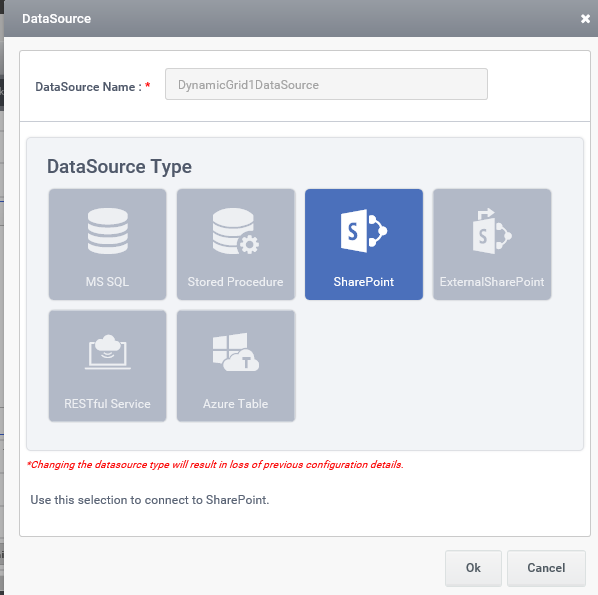The width and height of the screenshot is (598, 595).
Task: Click the Stored Procedure tile label
Action: click(235, 282)
